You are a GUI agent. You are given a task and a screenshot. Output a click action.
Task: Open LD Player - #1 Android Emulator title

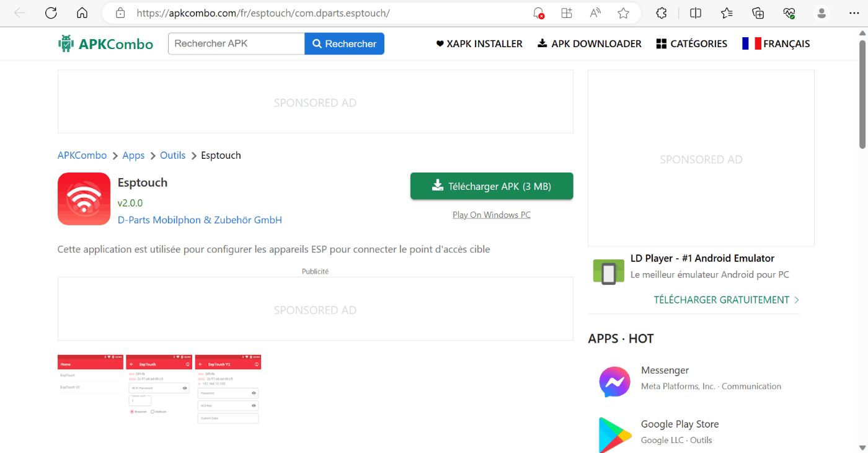[x=702, y=258]
